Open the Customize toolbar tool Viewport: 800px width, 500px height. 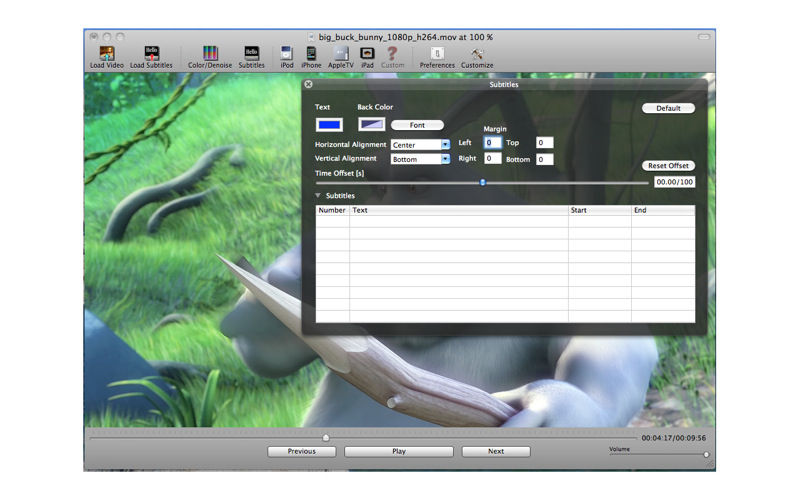tap(477, 57)
